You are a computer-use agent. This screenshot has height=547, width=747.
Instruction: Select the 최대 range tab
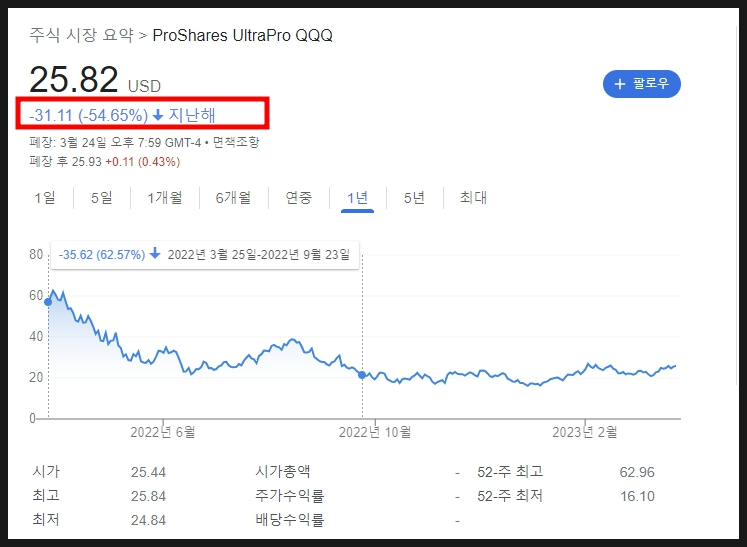[x=474, y=197]
